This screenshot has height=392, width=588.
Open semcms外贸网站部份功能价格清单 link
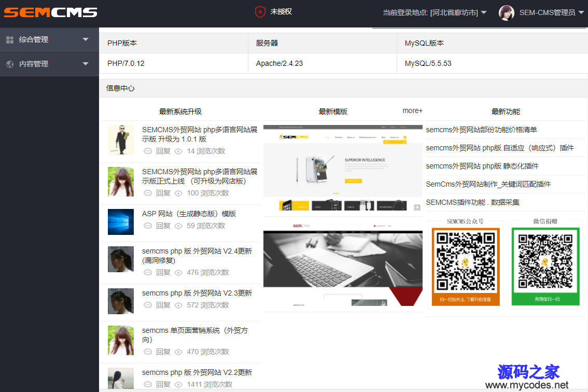pos(482,130)
